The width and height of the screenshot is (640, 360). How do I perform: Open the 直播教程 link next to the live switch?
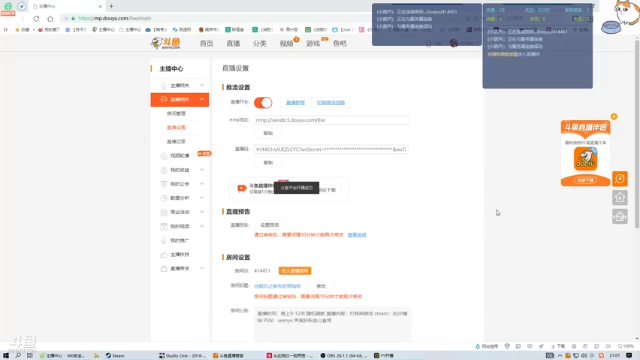tap(295, 102)
